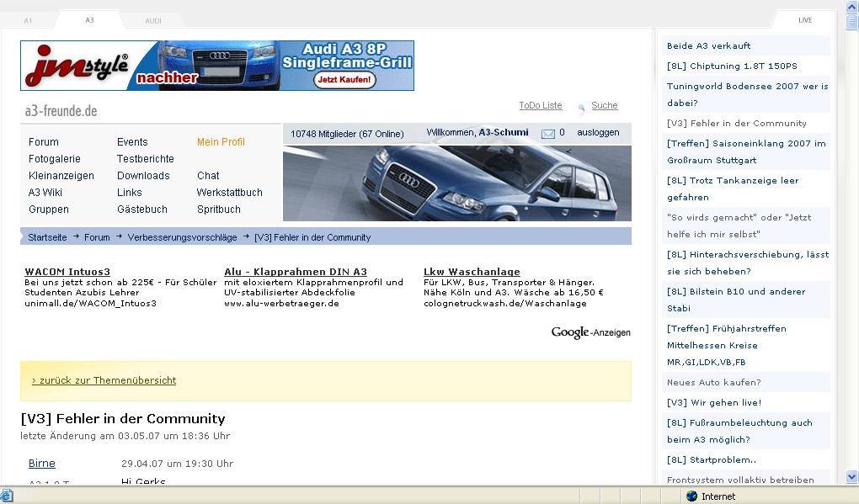Open [Treffen] Frühjahrstreffen Mittelhessen topic

(727, 345)
